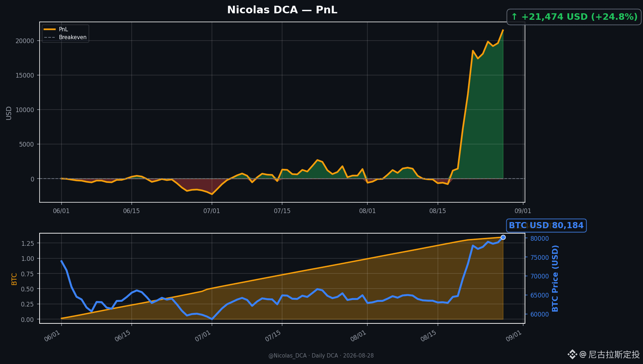Click the orange "BTC" holdings axis label
Screen dimensions: 643x364
tap(14, 279)
